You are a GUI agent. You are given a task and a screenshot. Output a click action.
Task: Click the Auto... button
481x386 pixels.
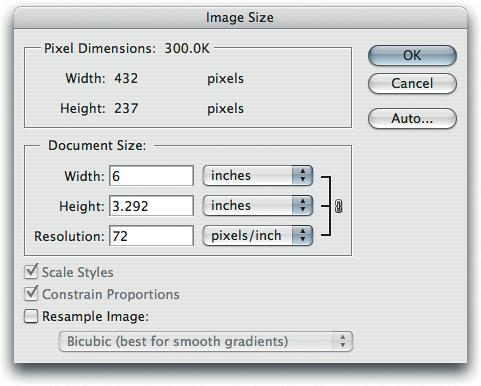(412, 118)
